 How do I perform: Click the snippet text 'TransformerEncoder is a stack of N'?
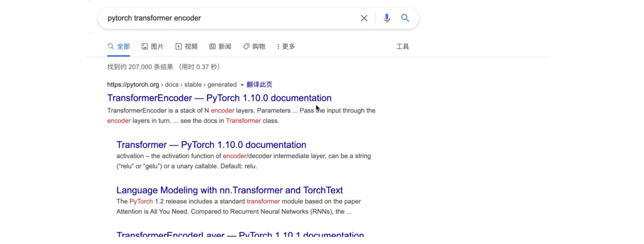tap(158, 110)
